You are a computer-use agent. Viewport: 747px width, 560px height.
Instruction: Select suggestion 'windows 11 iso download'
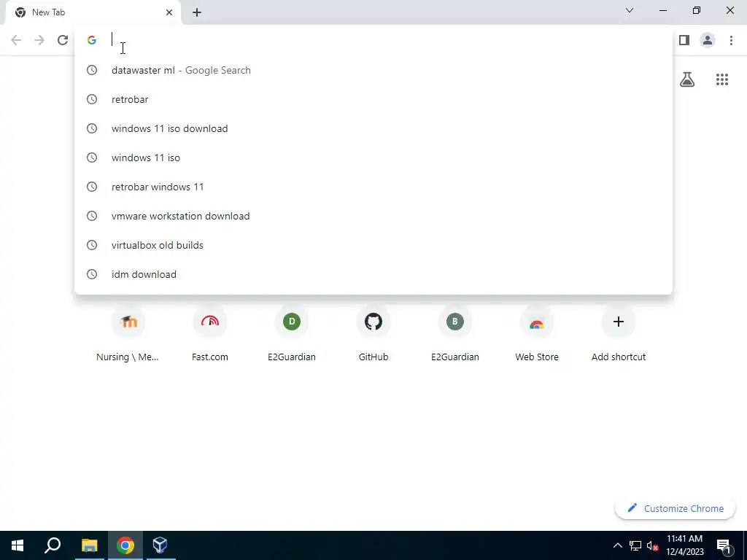[x=373, y=128]
